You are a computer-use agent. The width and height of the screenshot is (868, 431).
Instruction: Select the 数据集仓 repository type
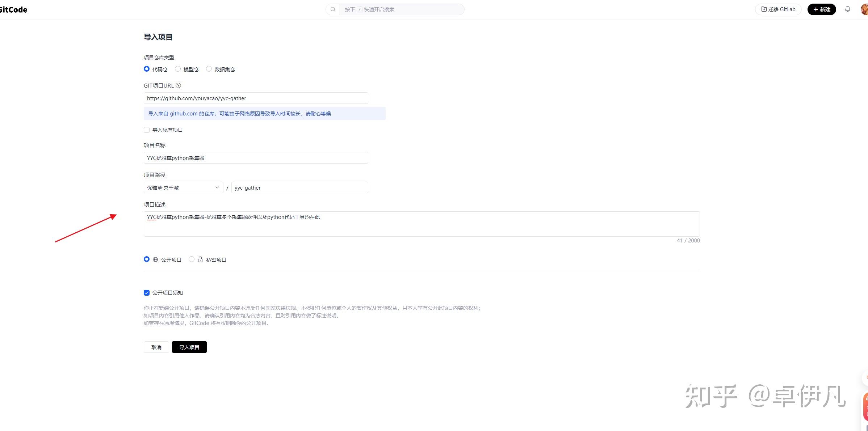209,69
